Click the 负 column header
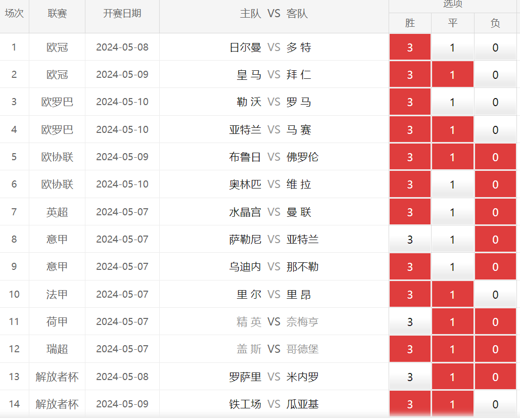The width and height of the screenshot is (520, 420). [x=495, y=23]
